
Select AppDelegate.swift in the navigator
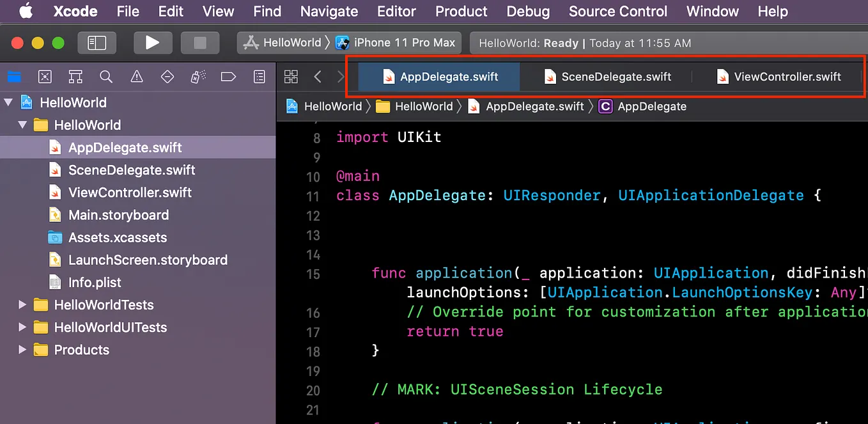137,147
